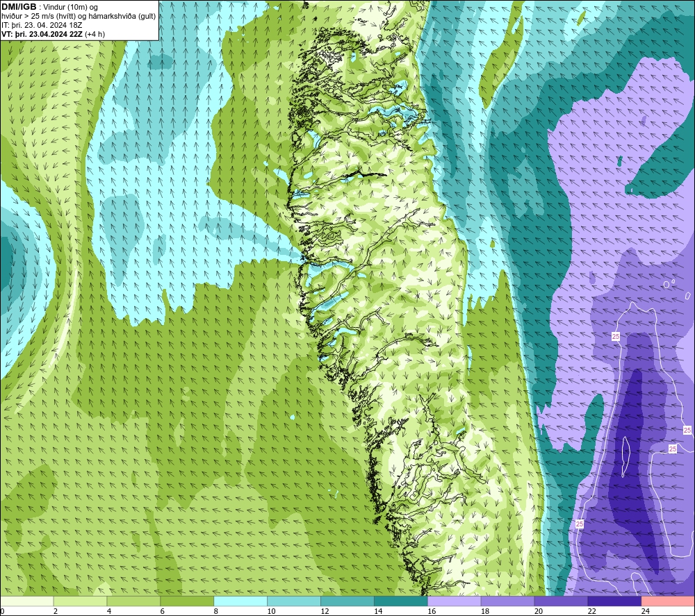This screenshot has width=695, height=616.
Task: Select the 2–4 m/s legend color box
Action: pyautogui.click(x=80, y=601)
